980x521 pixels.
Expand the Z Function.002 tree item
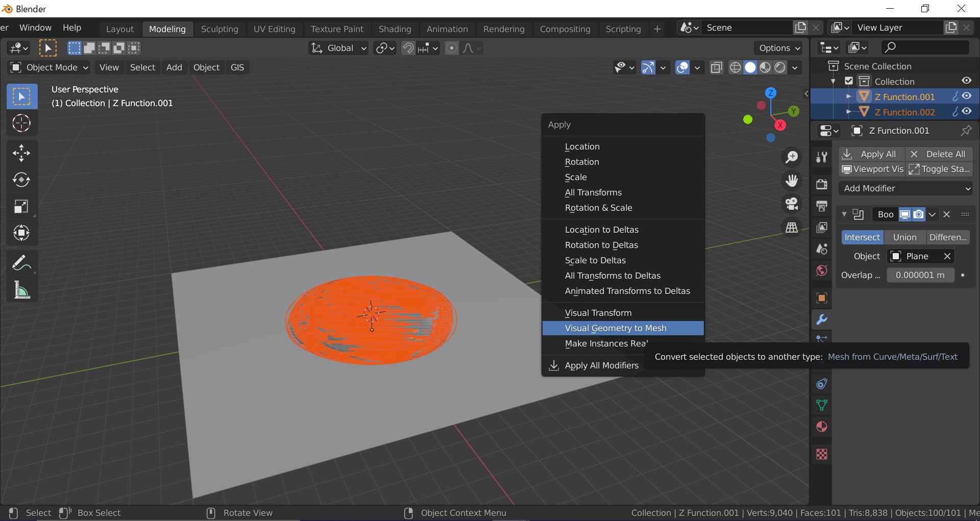[x=848, y=112]
